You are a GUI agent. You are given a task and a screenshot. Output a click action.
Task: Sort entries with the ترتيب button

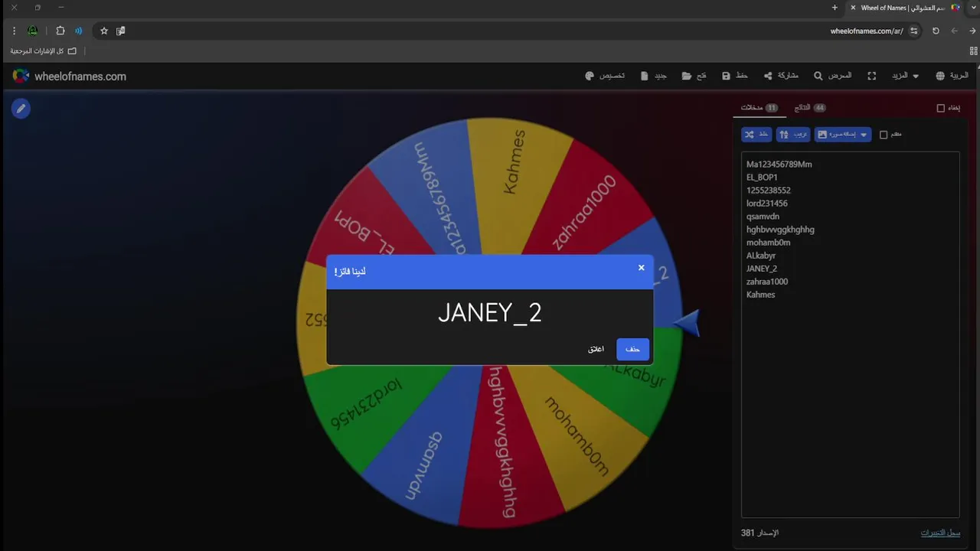pos(793,134)
